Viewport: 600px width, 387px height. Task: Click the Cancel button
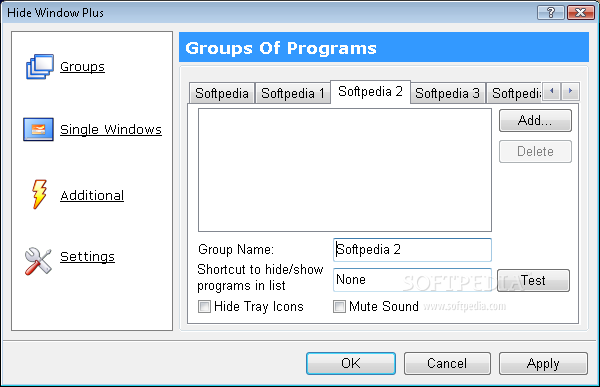pyautogui.click(x=447, y=363)
